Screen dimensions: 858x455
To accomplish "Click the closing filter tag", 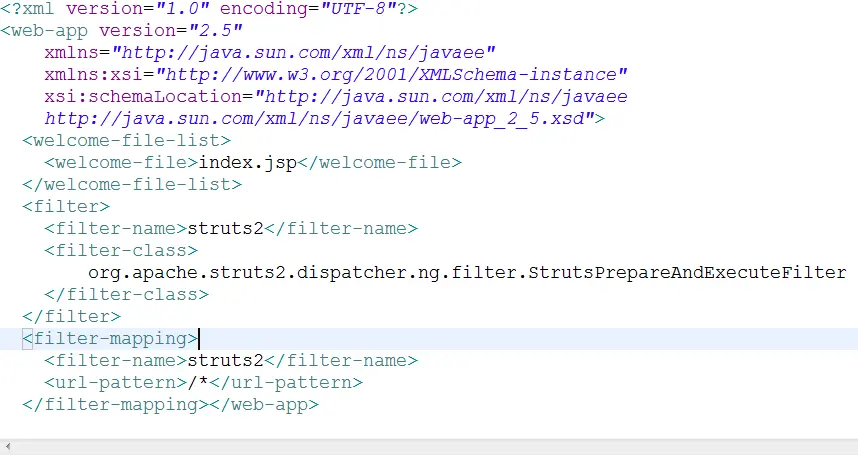I will pyautogui.click(x=72, y=316).
